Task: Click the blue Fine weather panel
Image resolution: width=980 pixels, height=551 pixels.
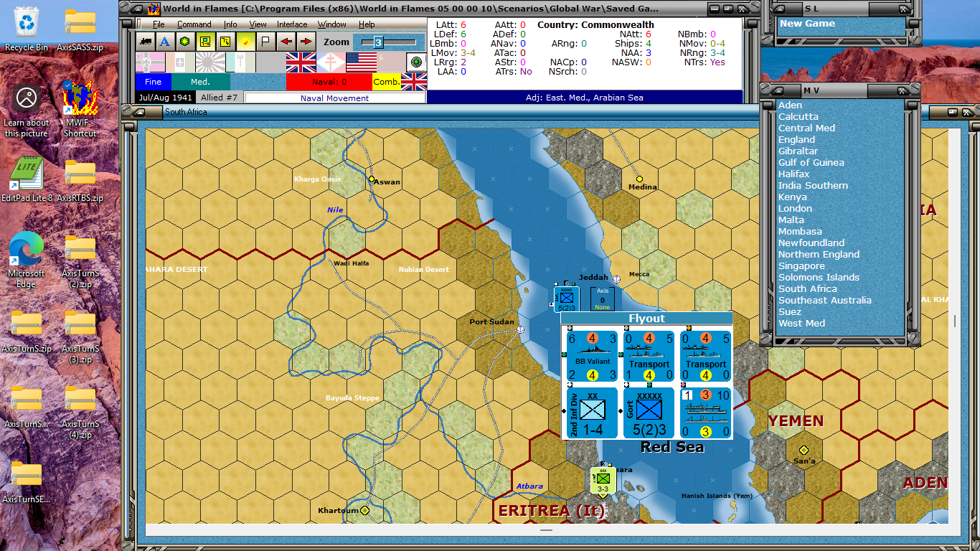Action: click(154, 82)
